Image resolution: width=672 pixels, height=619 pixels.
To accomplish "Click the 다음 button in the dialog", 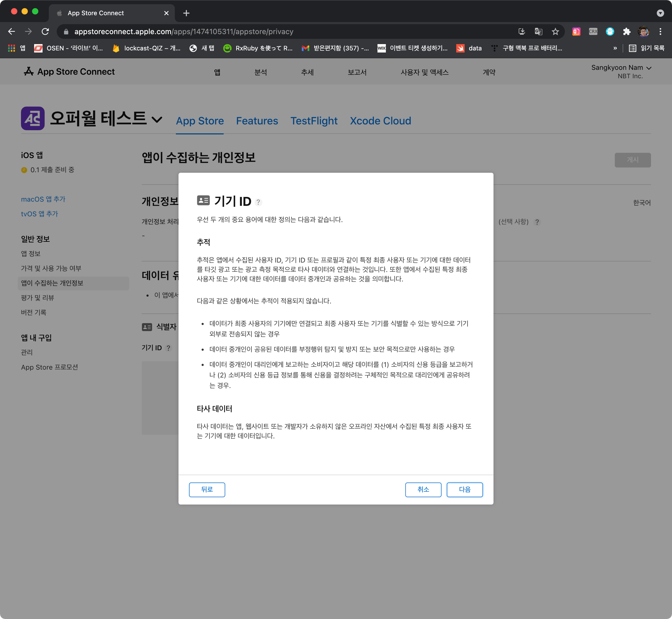I will coord(464,489).
